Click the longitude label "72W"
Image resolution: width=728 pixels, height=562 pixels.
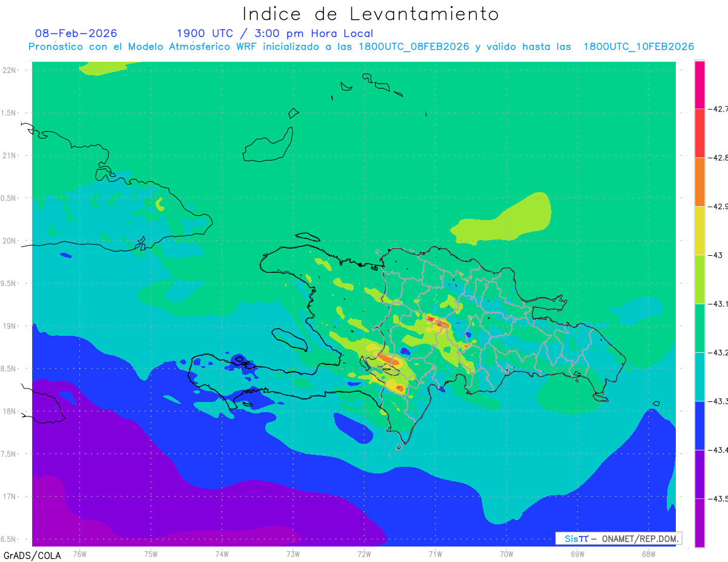click(x=364, y=553)
